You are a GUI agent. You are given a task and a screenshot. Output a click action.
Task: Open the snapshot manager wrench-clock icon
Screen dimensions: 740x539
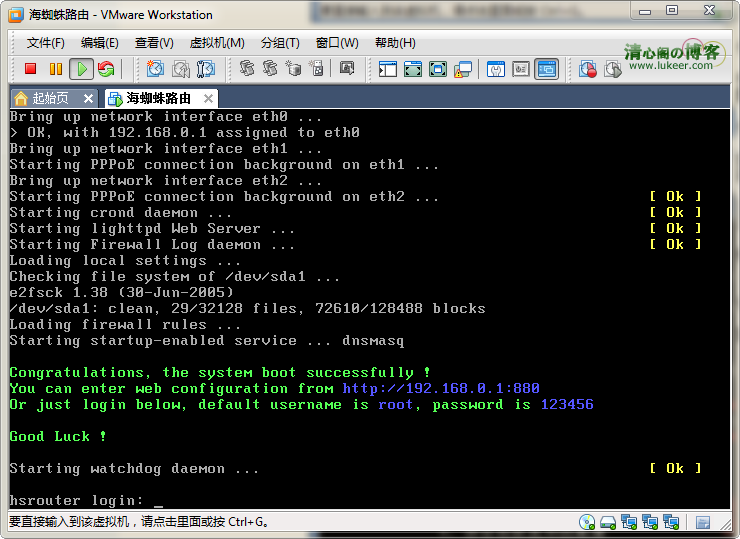pyautogui.click(x=206, y=69)
